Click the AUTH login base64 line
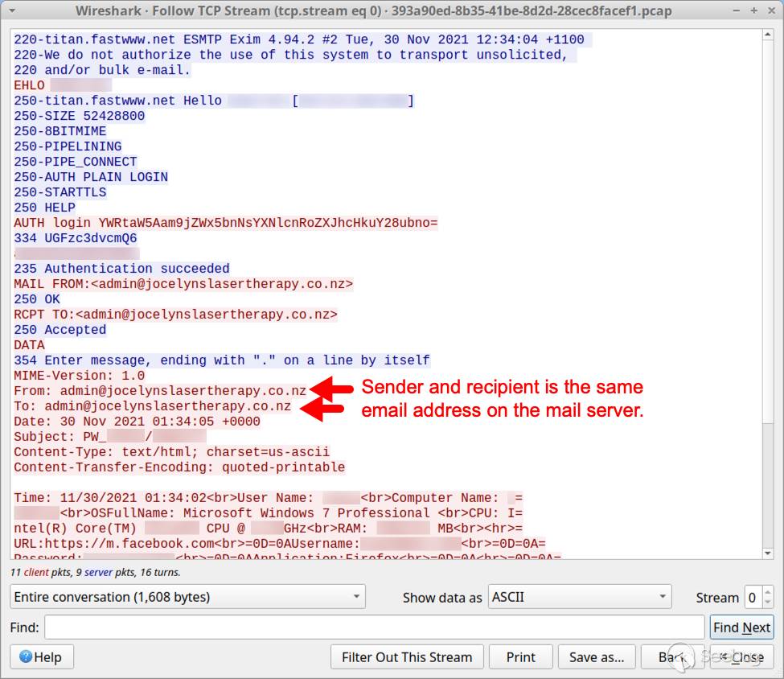Image resolution: width=784 pixels, height=679 pixels. click(x=225, y=223)
